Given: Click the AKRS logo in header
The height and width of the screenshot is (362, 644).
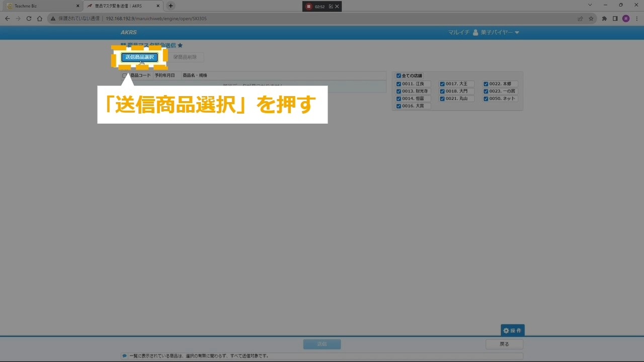Looking at the screenshot, I should coord(129,33).
